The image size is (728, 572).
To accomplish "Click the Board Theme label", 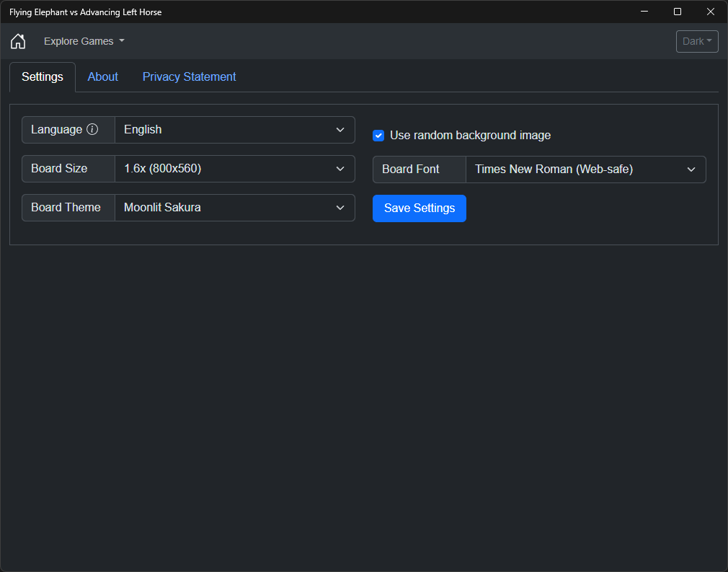I will [x=66, y=208].
